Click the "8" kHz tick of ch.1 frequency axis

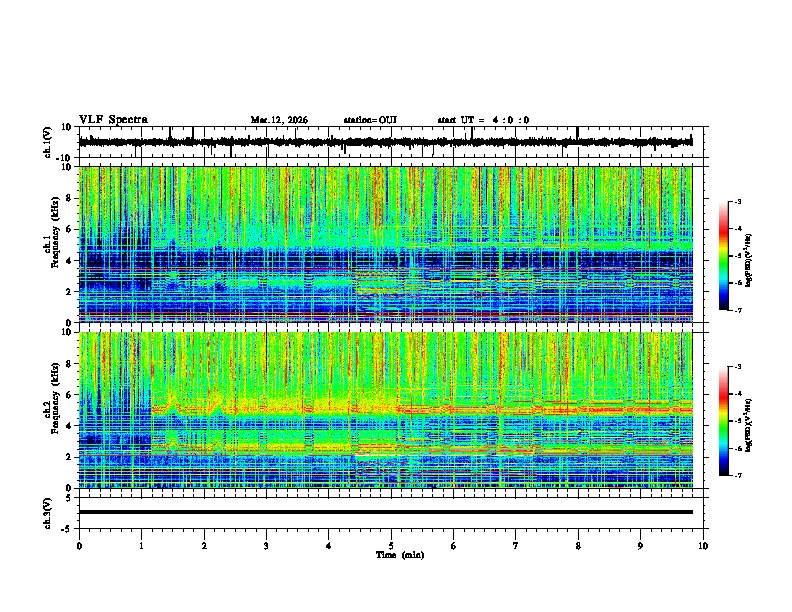tap(70, 198)
